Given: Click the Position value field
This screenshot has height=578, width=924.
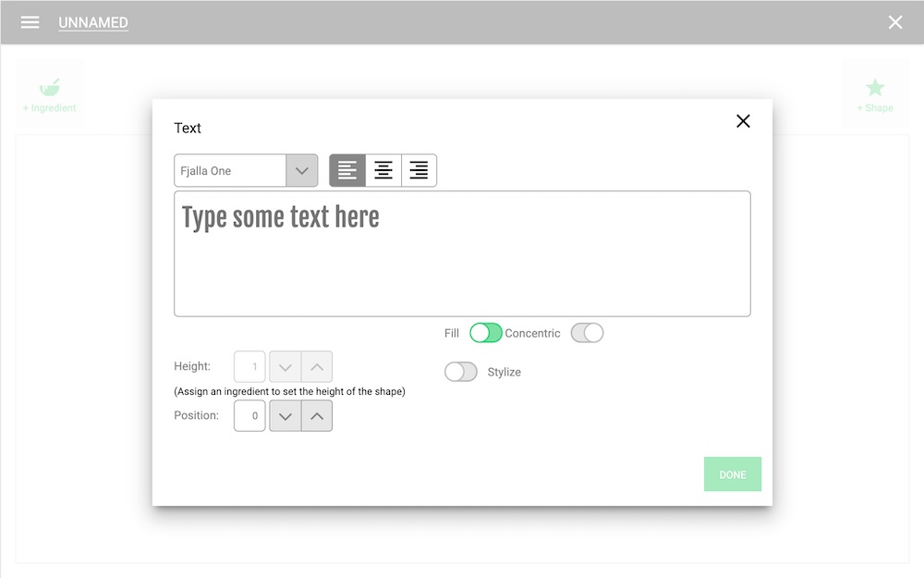Looking at the screenshot, I should tap(249, 416).
